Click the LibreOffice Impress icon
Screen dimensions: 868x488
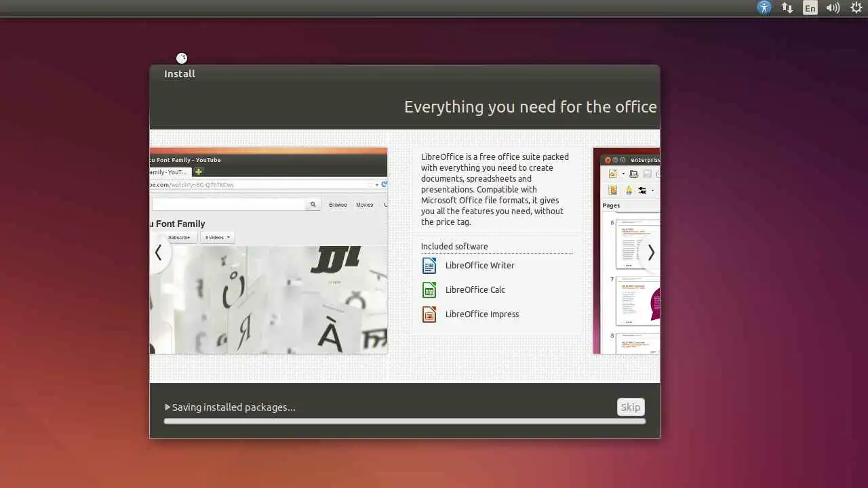429,314
